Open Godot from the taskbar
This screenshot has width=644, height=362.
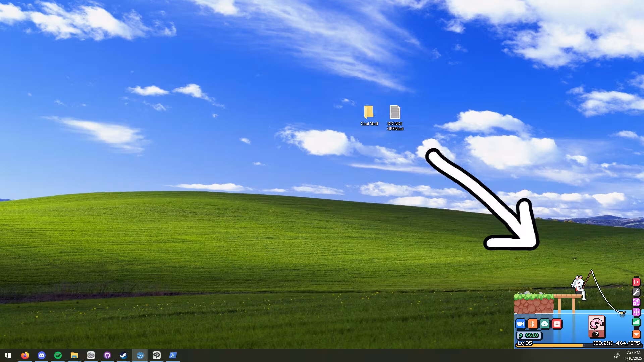[x=140, y=355]
